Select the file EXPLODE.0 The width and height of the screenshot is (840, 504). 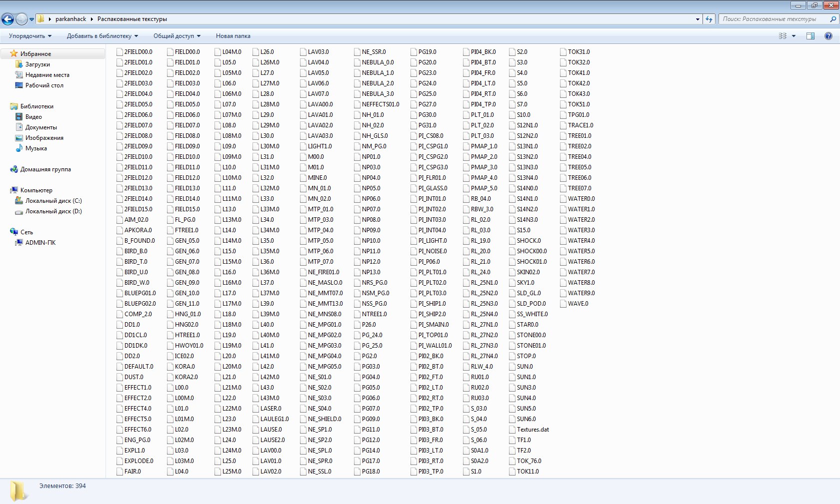(x=135, y=461)
